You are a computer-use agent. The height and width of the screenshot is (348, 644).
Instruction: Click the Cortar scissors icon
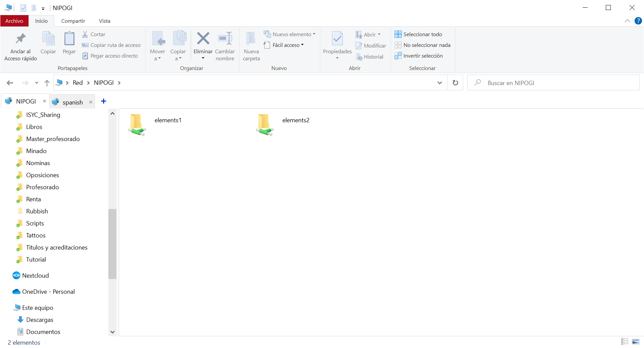tap(85, 34)
